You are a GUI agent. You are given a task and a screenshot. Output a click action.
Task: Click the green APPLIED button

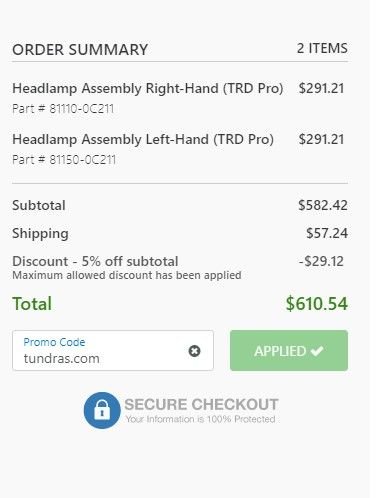289,350
